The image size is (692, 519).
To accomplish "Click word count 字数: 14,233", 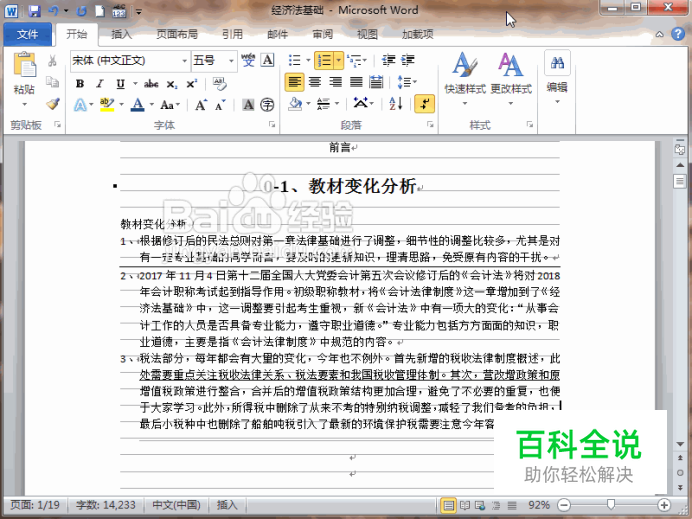I will tap(105, 505).
